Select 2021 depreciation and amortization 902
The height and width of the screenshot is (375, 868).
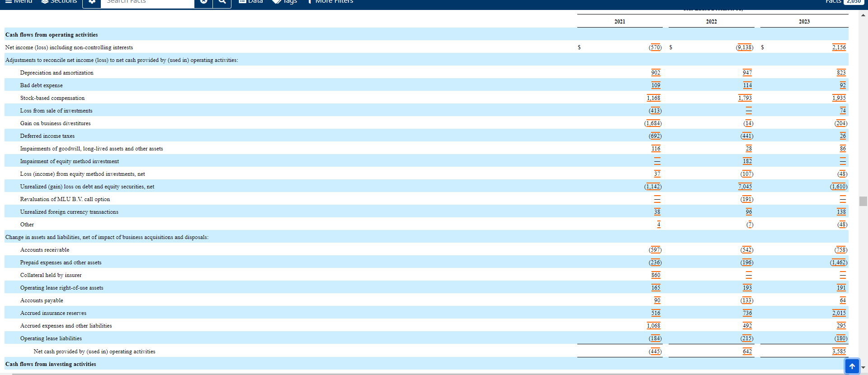pos(656,73)
